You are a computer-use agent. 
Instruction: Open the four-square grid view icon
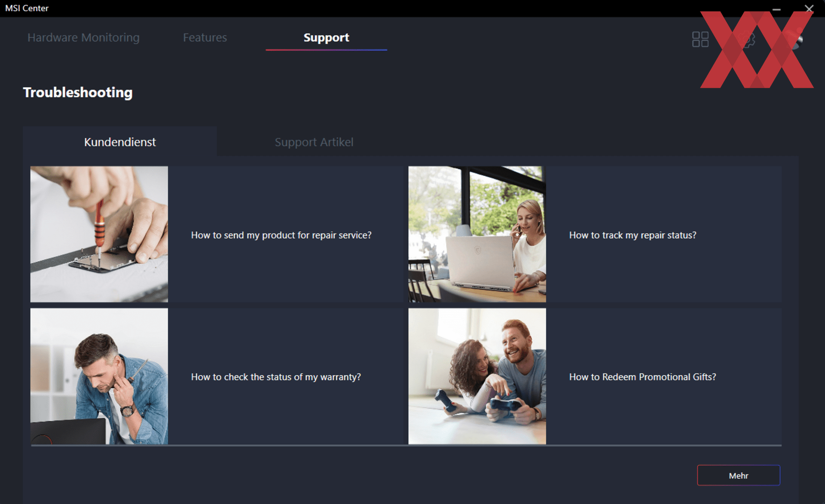tap(700, 39)
